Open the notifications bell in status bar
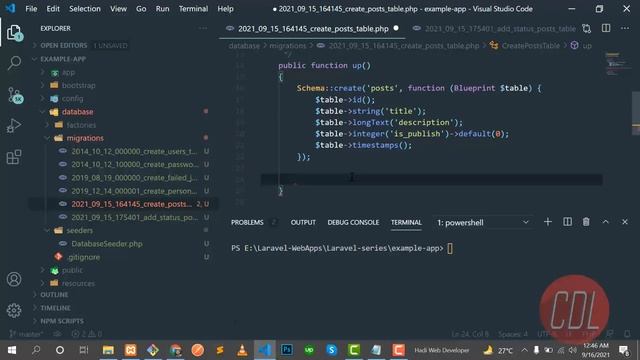This screenshot has width=640, height=360. tap(627, 334)
